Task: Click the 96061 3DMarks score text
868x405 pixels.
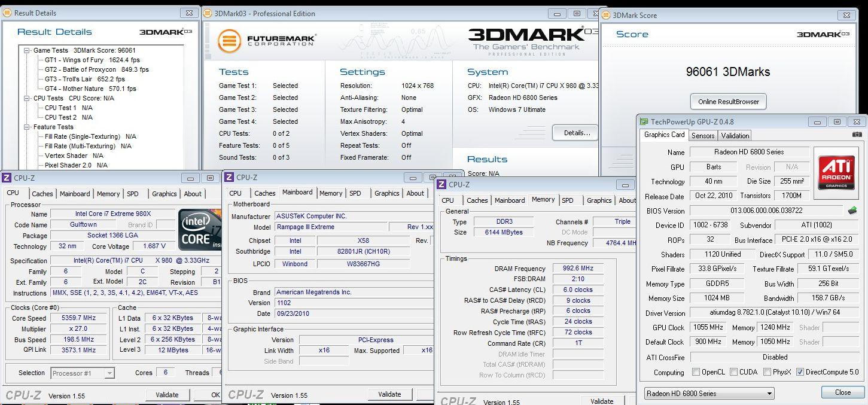Action: pyautogui.click(x=728, y=72)
